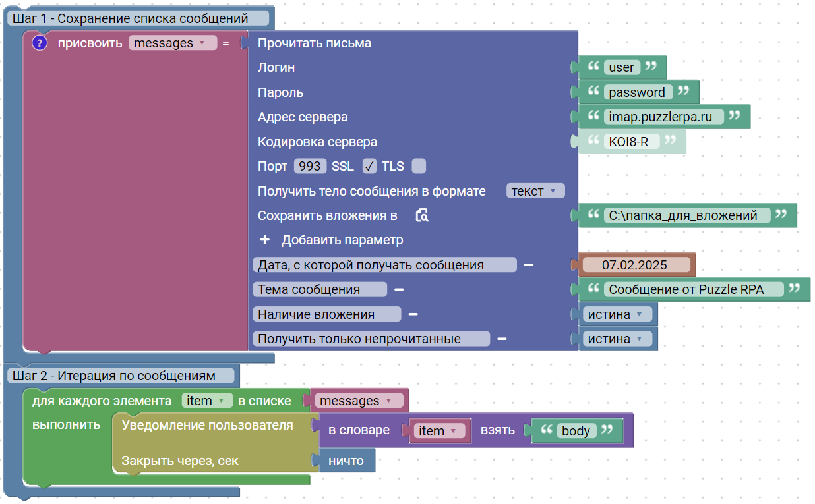
Task: Click the date field 07.02.2025
Action: tap(634, 265)
